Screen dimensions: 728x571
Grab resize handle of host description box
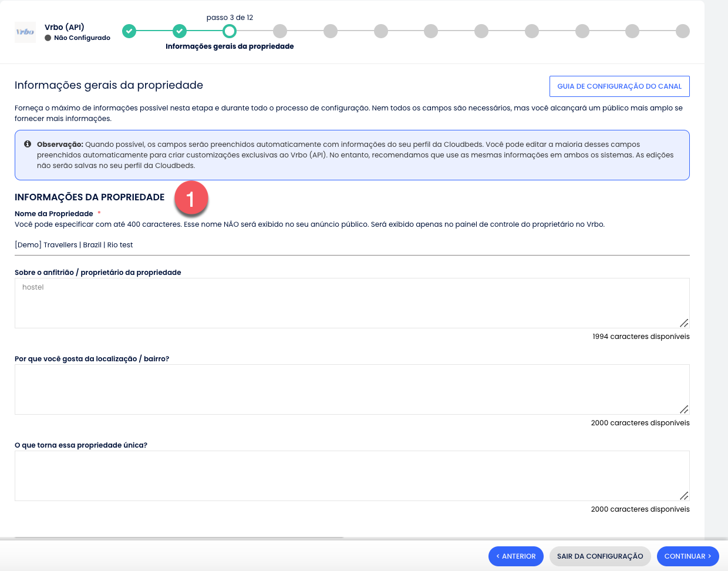(x=684, y=323)
